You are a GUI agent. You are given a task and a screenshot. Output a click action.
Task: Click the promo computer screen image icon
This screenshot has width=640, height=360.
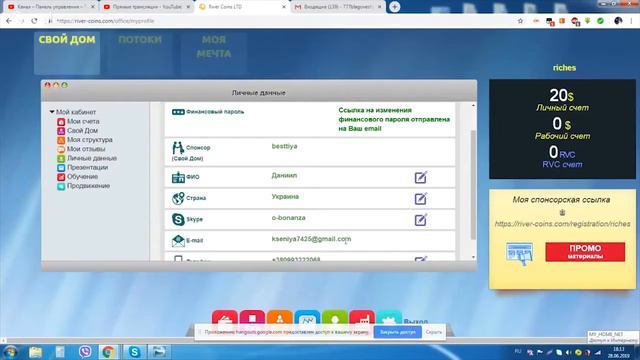(x=520, y=253)
